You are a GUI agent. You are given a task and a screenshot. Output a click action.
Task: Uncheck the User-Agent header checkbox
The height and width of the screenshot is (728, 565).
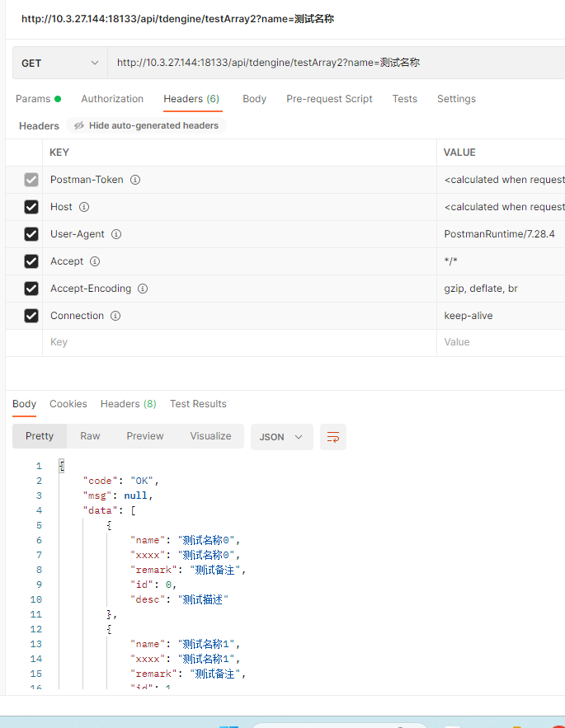pos(31,234)
